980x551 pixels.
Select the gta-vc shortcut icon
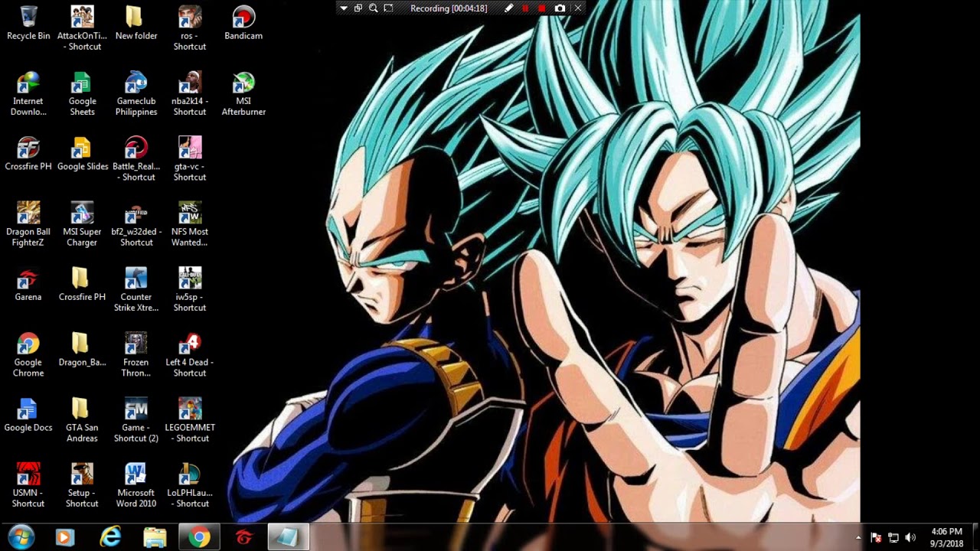190,159
